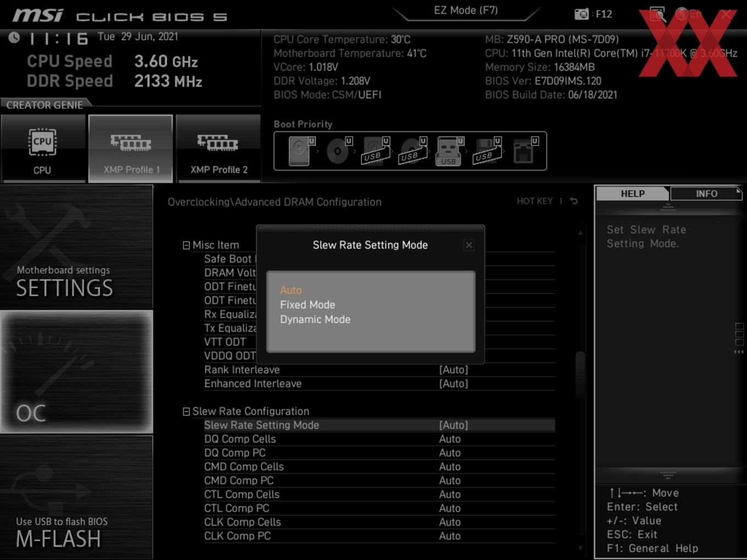Open Slew Rate Setting Mode [Auto] value
This screenshot has width=747, height=560.
point(454,425)
